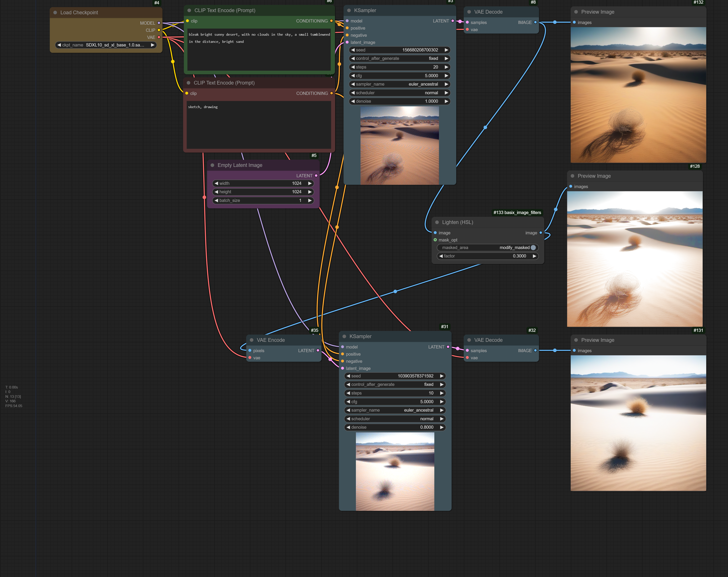Open scheduler normal combo in top KSampler
The height and width of the screenshot is (577, 728).
(x=400, y=93)
